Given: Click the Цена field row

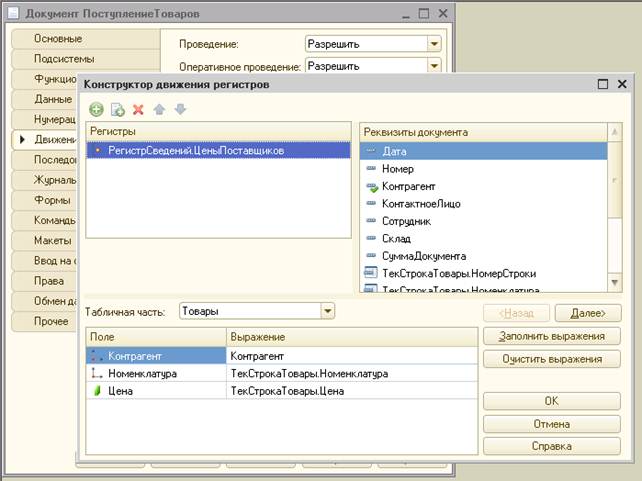Looking at the screenshot, I should pos(157,391).
